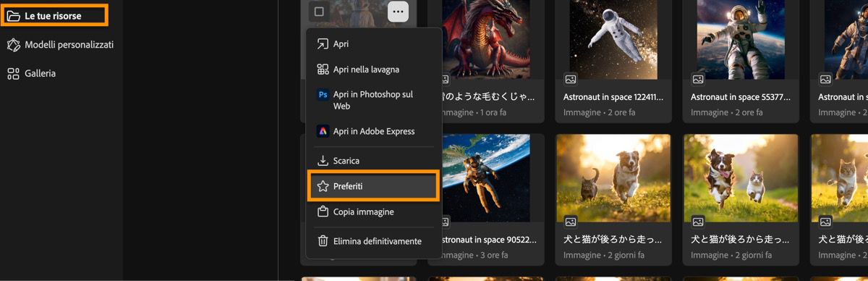868x281 pixels.
Task: Click 'Immagine • 2 ore fa' under Astronaut 122411
Action: click(599, 112)
